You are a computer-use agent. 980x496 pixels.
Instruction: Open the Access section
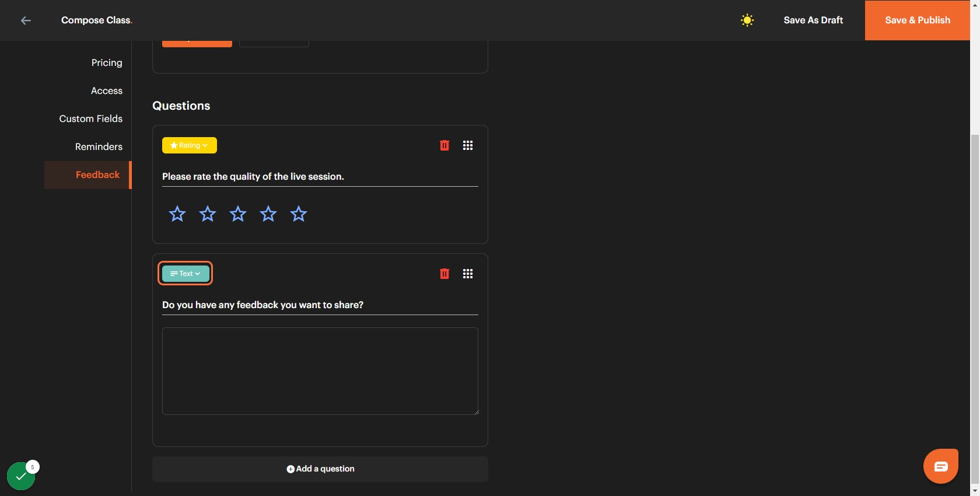point(107,91)
